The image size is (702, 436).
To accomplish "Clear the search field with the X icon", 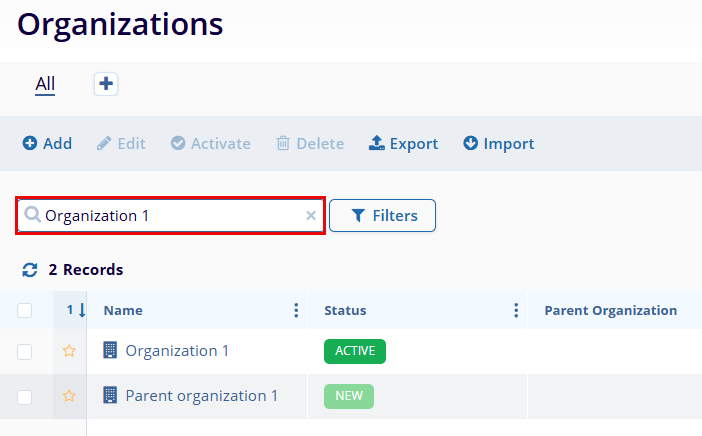I will pyautogui.click(x=311, y=216).
